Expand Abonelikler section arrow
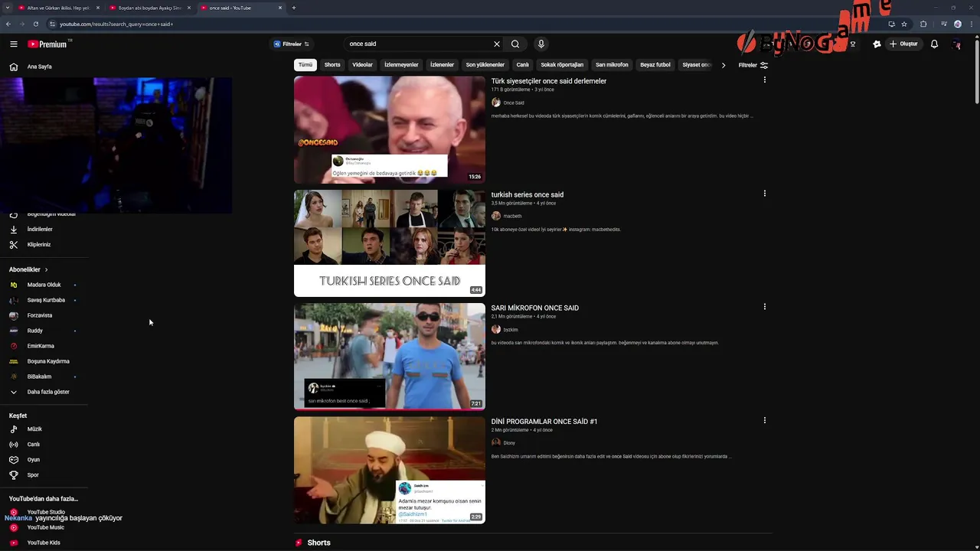Screen dimensions: 980x551 [x=46, y=269]
